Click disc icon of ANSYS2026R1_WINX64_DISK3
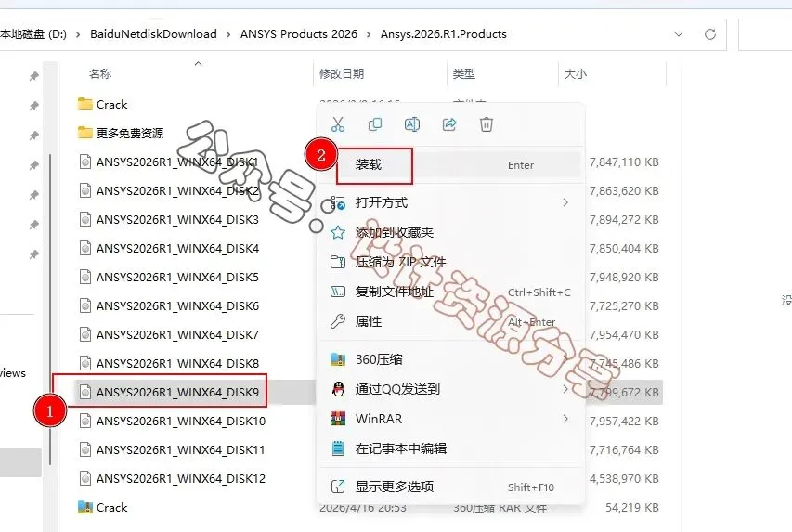Image resolution: width=792 pixels, height=532 pixels. tap(85, 220)
